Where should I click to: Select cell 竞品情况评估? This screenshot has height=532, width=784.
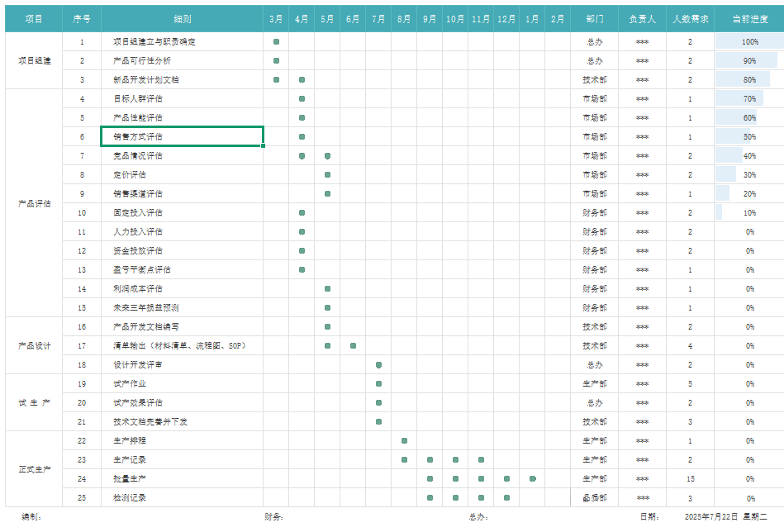click(x=182, y=156)
